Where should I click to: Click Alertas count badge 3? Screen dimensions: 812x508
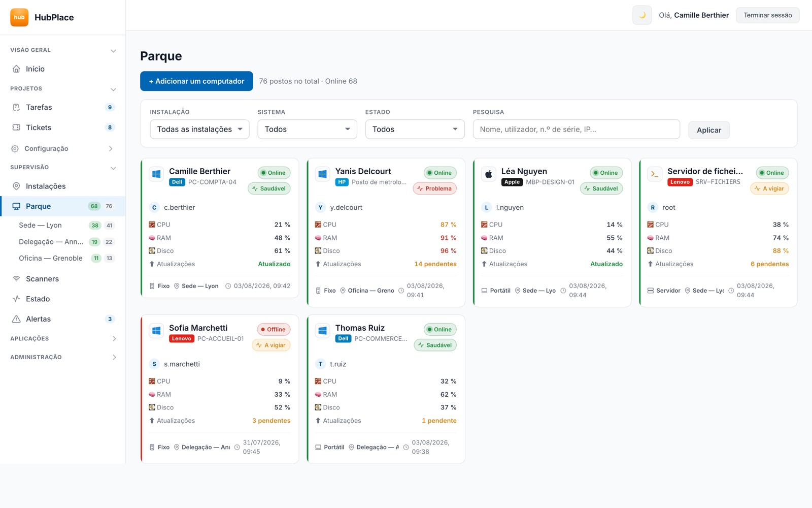(x=110, y=319)
